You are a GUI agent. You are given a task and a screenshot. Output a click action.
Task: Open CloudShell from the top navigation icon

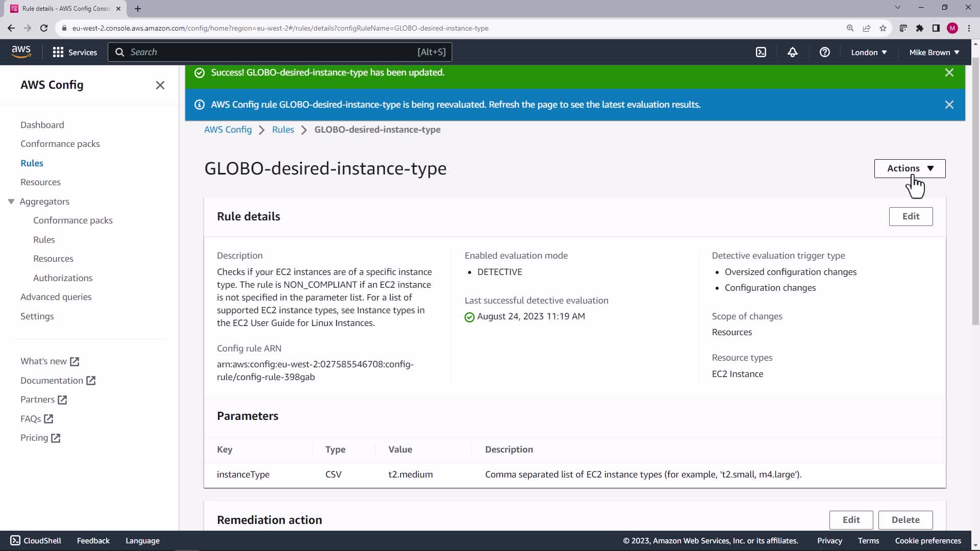pyautogui.click(x=761, y=52)
